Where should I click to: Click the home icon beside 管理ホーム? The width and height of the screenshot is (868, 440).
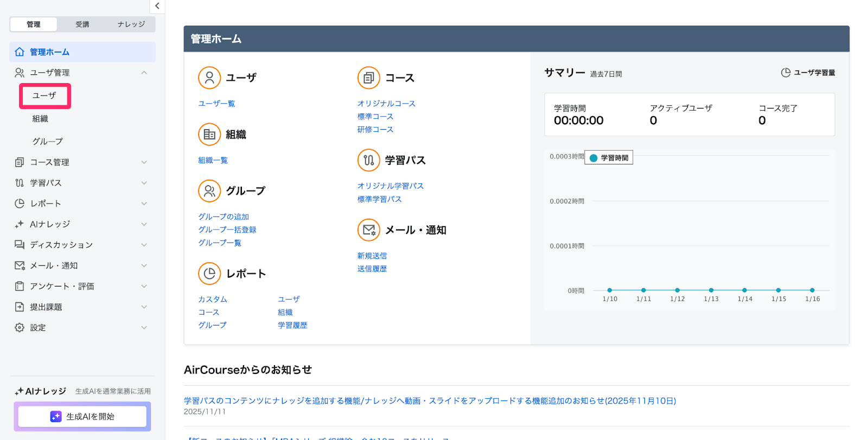click(20, 52)
